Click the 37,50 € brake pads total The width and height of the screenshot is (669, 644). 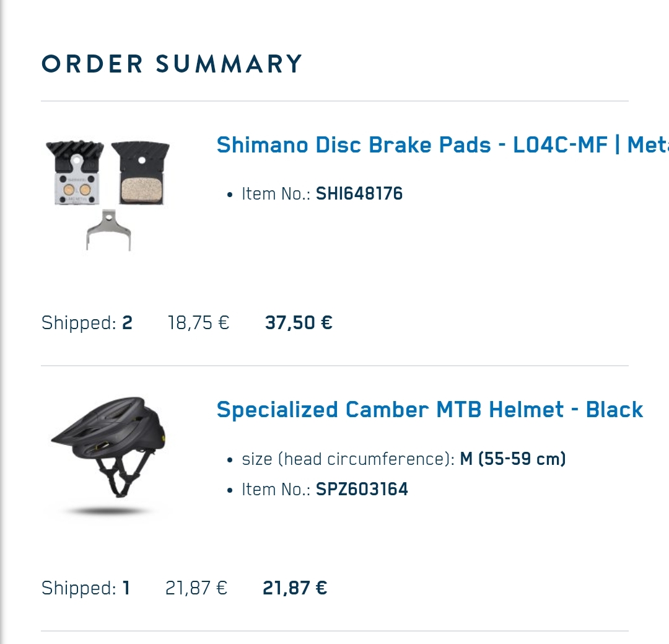(x=299, y=323)
